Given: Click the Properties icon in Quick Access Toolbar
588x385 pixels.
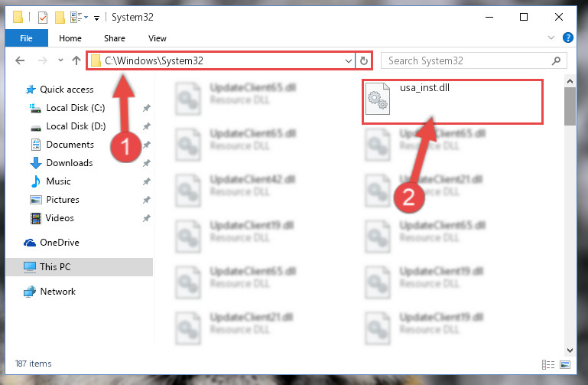Looking at the screenshot, I should 43,18.
